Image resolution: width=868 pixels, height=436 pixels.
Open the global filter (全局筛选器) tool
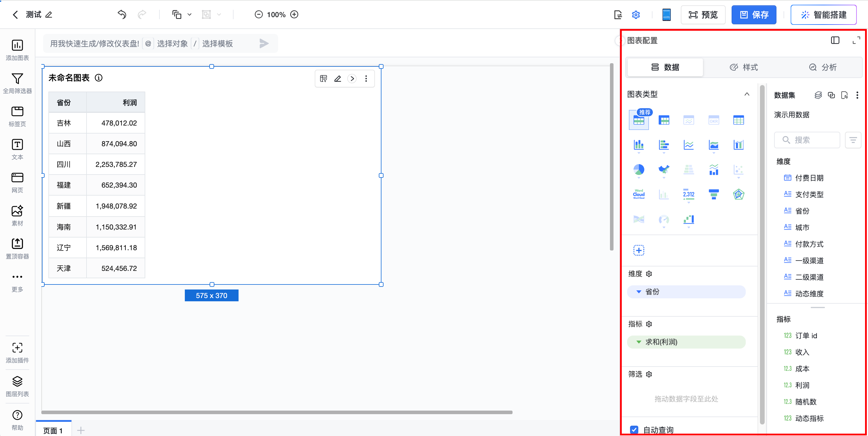pos(17,79)
